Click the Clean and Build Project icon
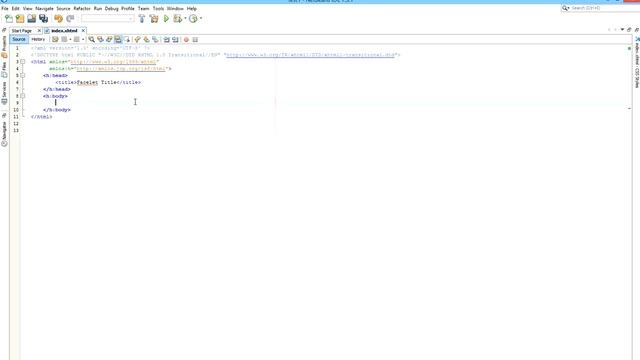The image size is (640, 360). (154, 18)
